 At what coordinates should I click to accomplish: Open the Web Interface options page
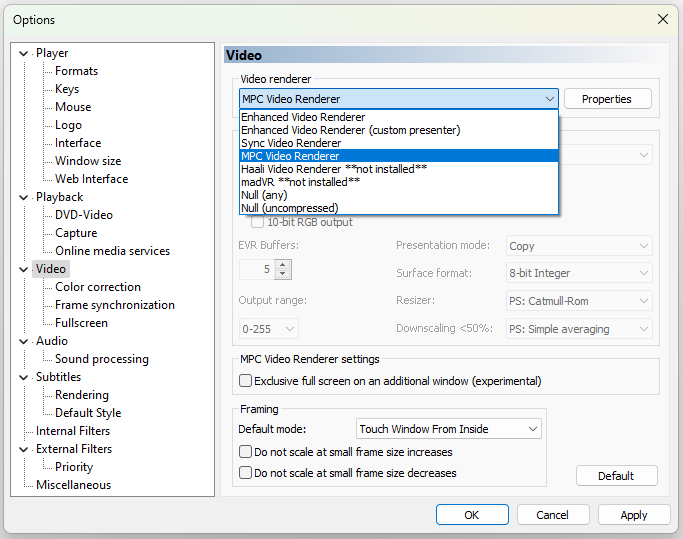pos(91,179)
